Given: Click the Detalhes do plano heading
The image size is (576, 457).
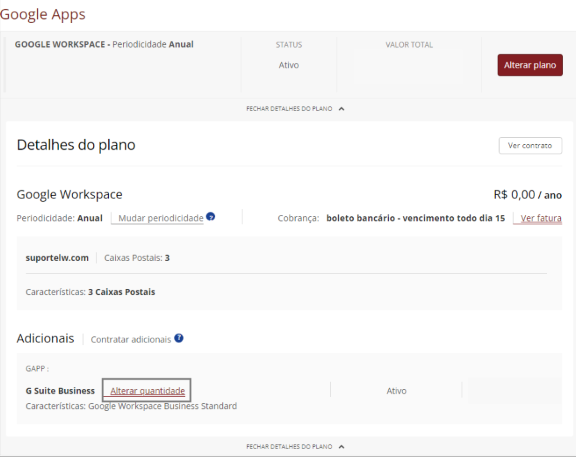Looking at the screenshot, I should point(76,145).
